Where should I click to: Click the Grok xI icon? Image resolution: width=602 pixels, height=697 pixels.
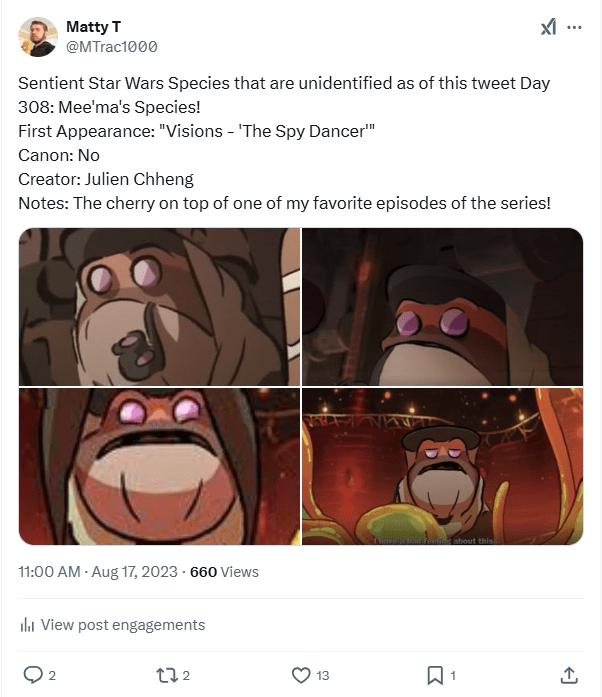[548, 28]
